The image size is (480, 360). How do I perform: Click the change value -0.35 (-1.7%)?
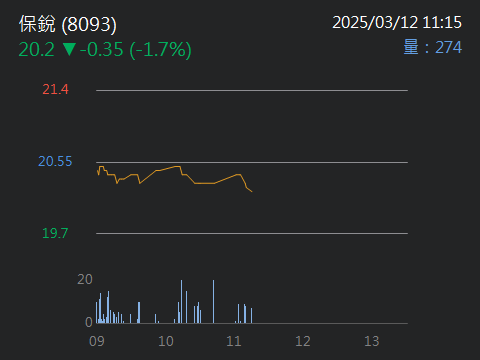pos(136,50)
